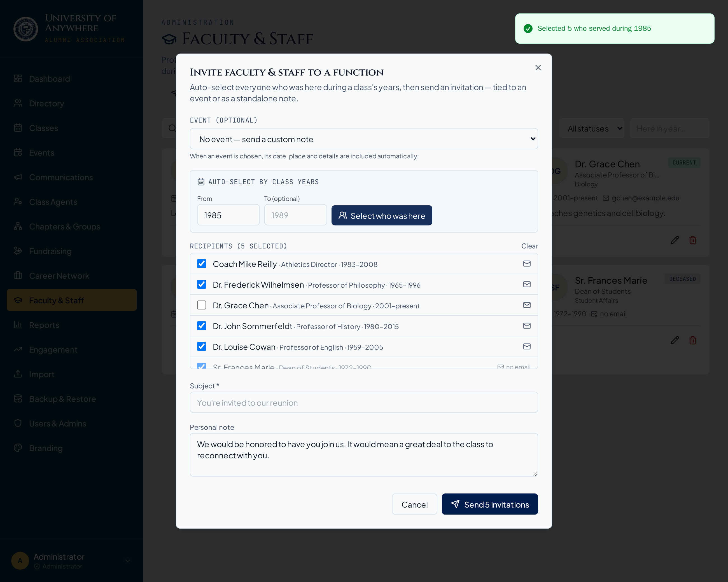Click Clear recipients link

tap(529, 246)
